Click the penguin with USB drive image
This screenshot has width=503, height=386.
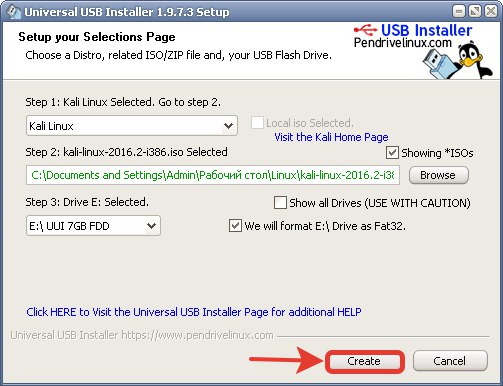click(457, 61)
